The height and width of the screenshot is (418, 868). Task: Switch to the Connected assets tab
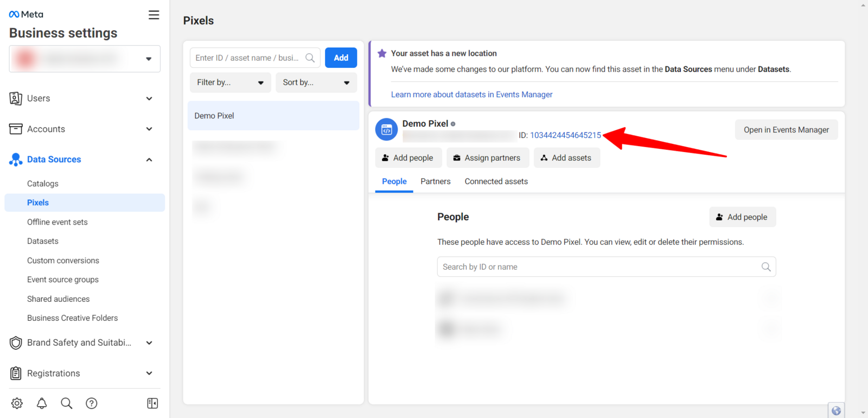(x=496, y=181)
